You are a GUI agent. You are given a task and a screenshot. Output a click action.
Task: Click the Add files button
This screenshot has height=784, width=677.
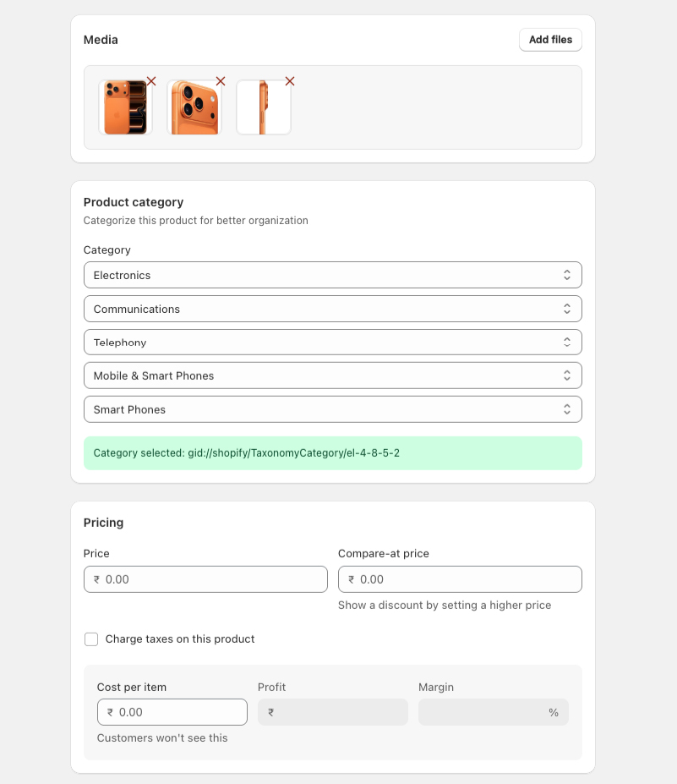550,39
